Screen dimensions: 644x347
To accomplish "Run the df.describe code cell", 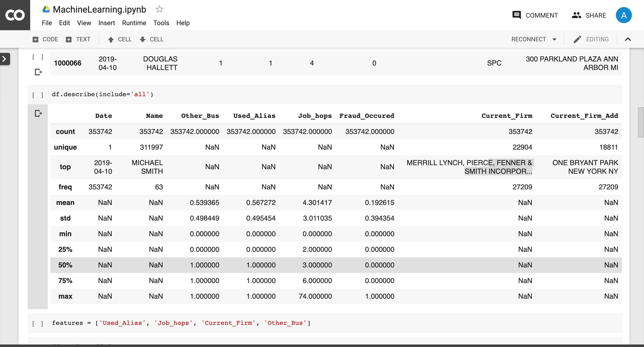I will pyautogui.click(x=38, y=95).
